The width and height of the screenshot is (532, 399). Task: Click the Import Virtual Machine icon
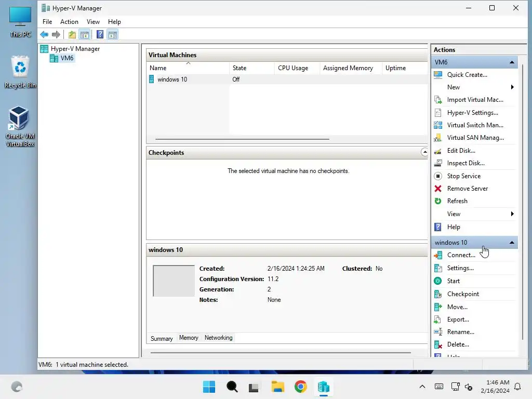point(438,100)
